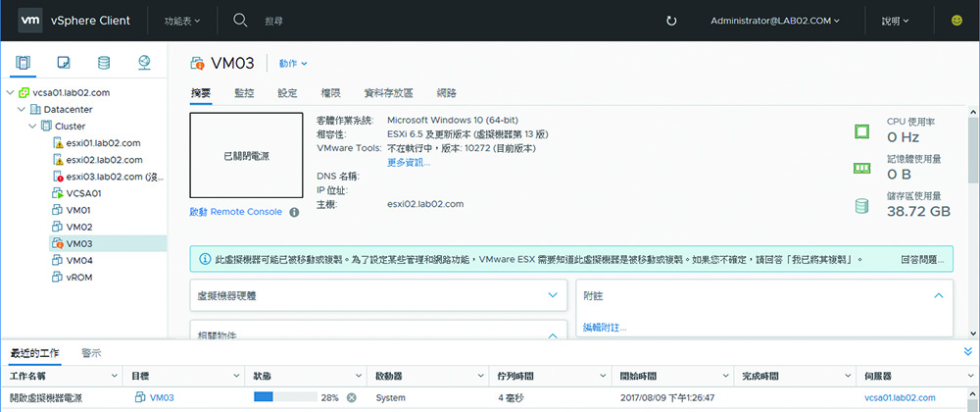Screen dimensions: 980x412
Task: Collapse the vcsa01.lab02.com tree node
Action: (10, 92)
